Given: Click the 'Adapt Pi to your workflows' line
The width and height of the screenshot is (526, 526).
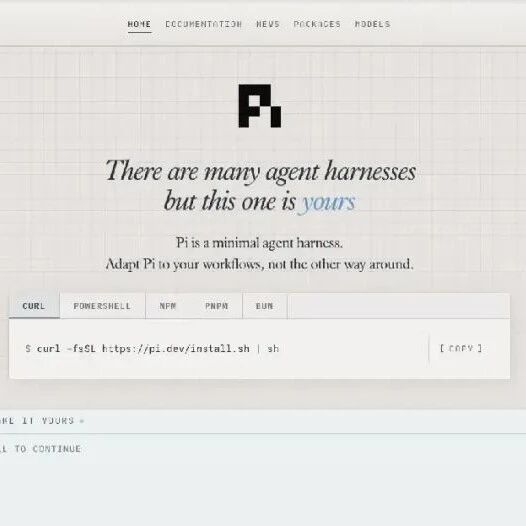Looking at the screenshot, I should point(259,264).
